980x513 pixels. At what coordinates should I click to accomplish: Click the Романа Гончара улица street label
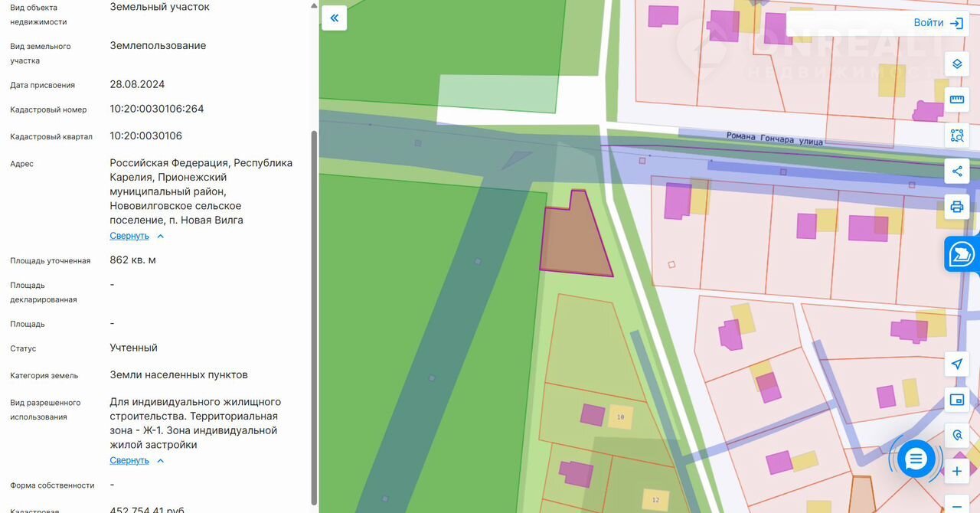(774, 138)
